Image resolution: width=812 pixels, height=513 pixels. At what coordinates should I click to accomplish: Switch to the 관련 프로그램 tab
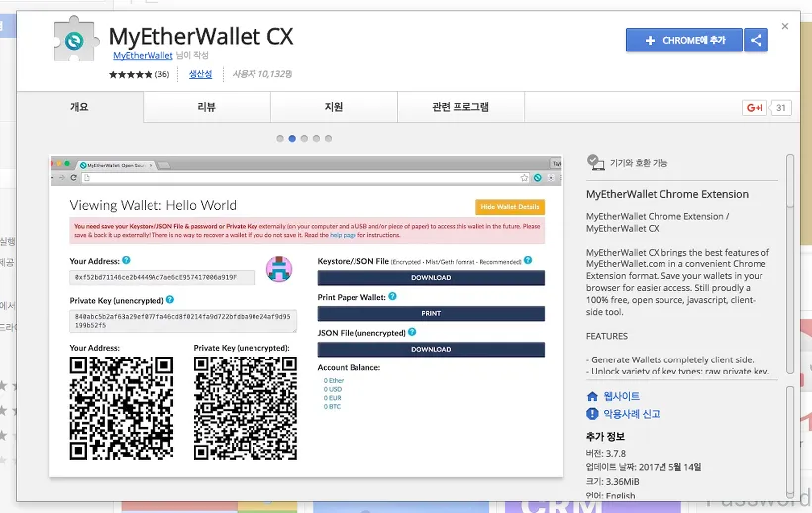(x=460, y=107)
